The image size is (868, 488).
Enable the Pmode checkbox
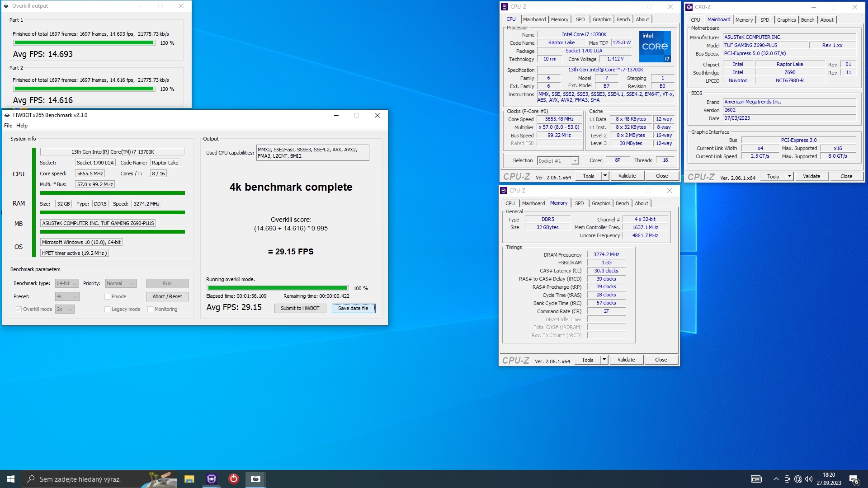point(107,297)
